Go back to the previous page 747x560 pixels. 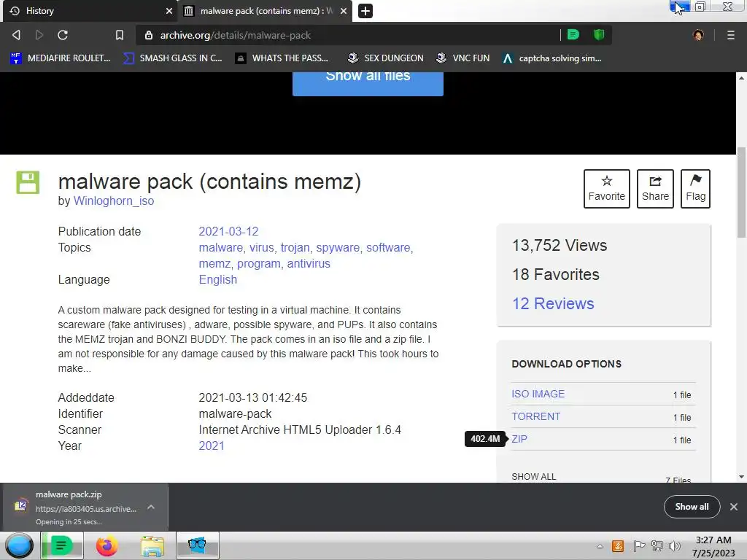coord(16,35)
